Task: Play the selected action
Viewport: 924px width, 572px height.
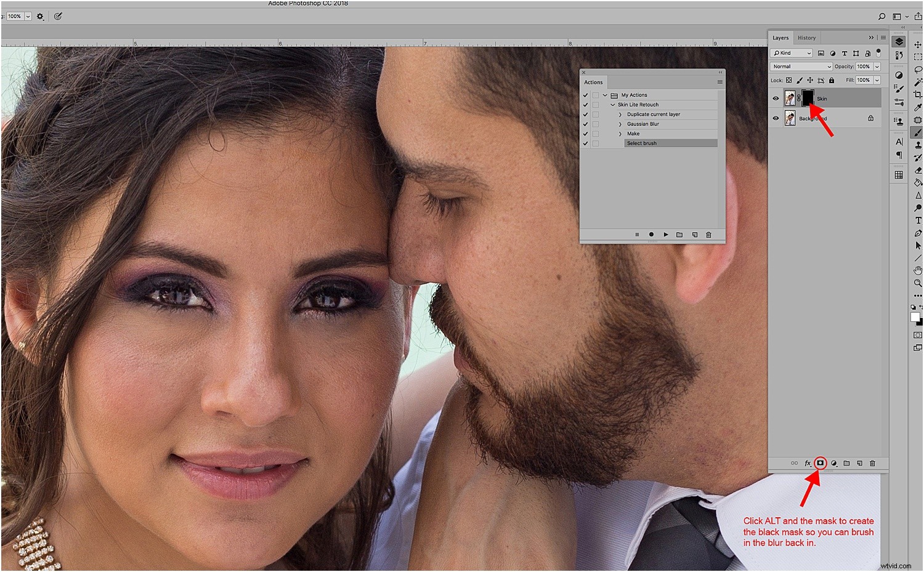Action: tap(666, 235)
